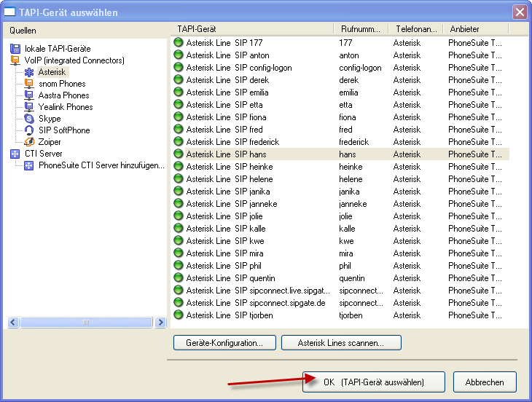
Task: Click the Zoiper icon in the sources list
Action: [29, 142]
